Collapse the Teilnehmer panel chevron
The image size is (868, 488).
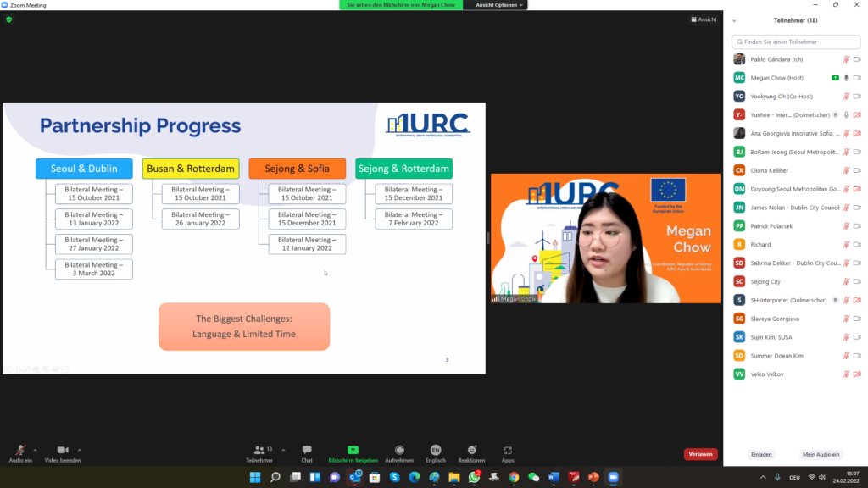tap(734, 20)
